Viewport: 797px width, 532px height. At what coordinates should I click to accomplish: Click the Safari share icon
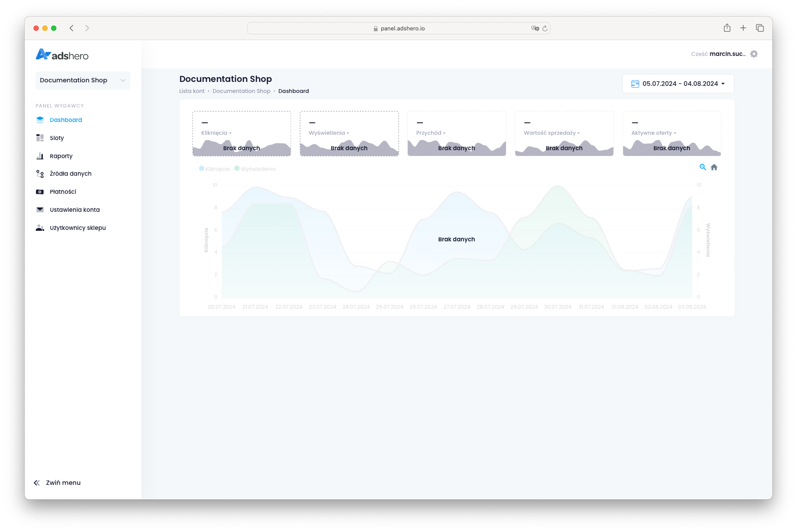(727, 28)
